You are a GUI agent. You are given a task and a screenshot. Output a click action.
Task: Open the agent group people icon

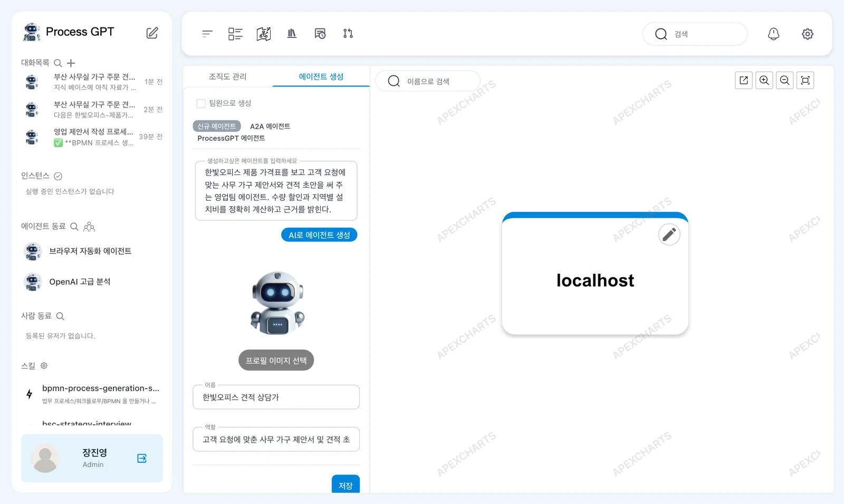[89, 227]
